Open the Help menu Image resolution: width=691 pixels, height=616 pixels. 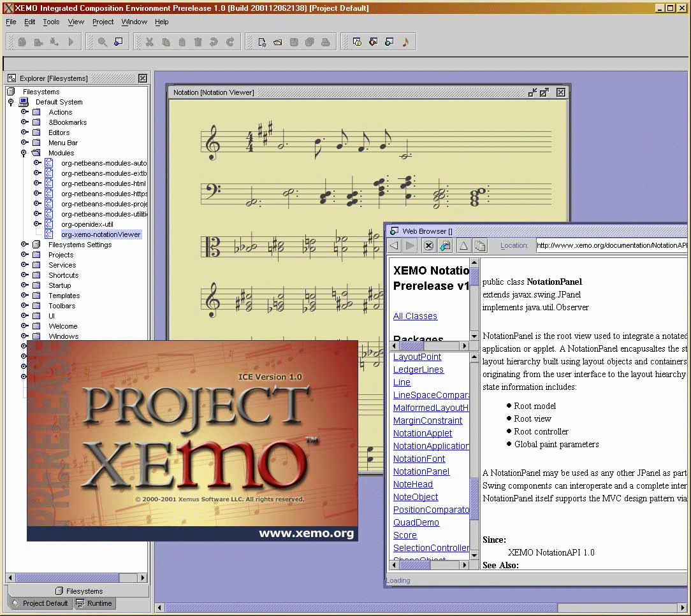point(162,22)
